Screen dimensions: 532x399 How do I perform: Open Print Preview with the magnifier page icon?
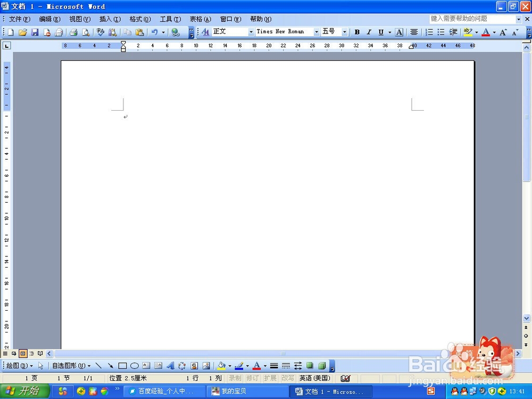click(86, 32)
